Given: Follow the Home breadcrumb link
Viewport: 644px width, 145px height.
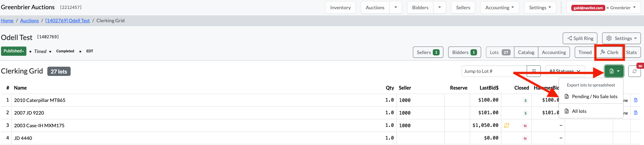Looking at the screenshot, I should (x=7, y=21).
